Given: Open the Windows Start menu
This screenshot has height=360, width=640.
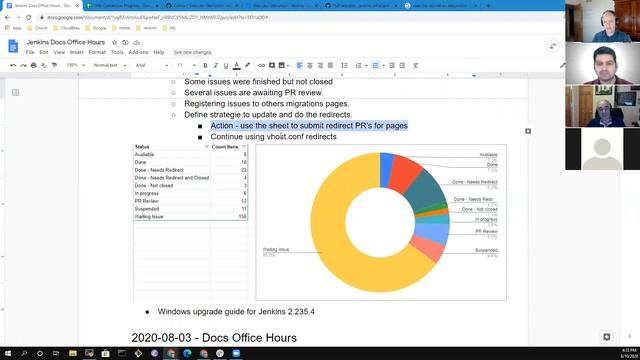Looking at the screenshot, I should 8,353.
